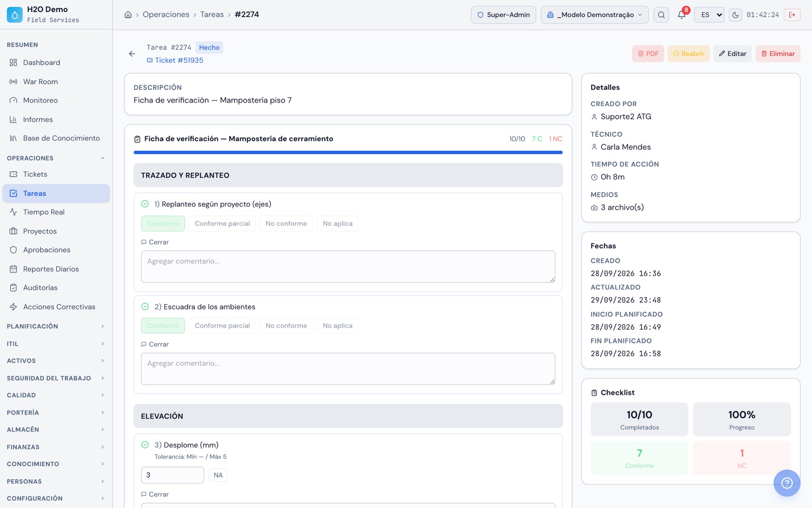Click green check icon on Desplome item
The image size is (812, 508).
tap(145, 445)
